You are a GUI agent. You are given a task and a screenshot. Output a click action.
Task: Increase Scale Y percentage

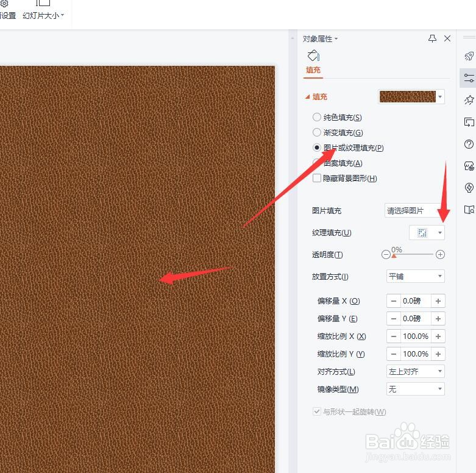438,354
